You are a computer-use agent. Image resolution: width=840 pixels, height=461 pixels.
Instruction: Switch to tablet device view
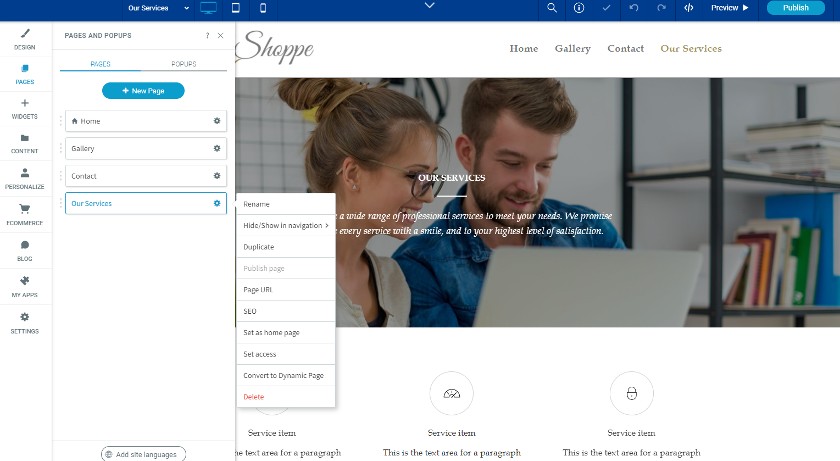(x=236, y=8)
